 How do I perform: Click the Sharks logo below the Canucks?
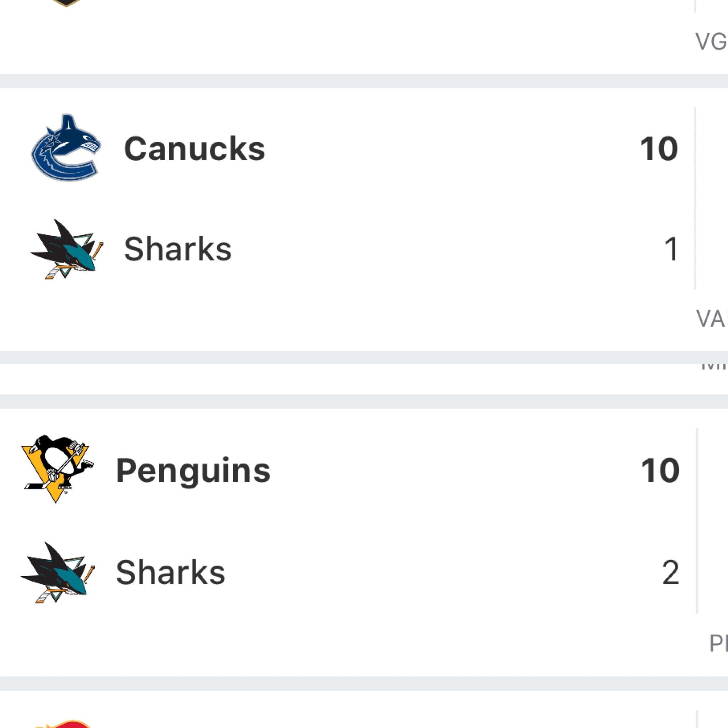pos(67,250)
